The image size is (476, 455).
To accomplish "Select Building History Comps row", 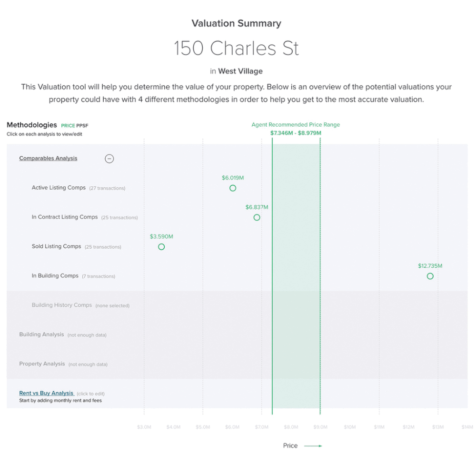I will tap(62, 305).
